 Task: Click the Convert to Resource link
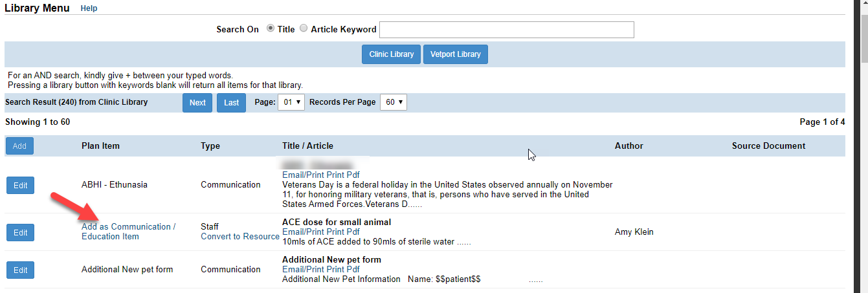point(239,237)
